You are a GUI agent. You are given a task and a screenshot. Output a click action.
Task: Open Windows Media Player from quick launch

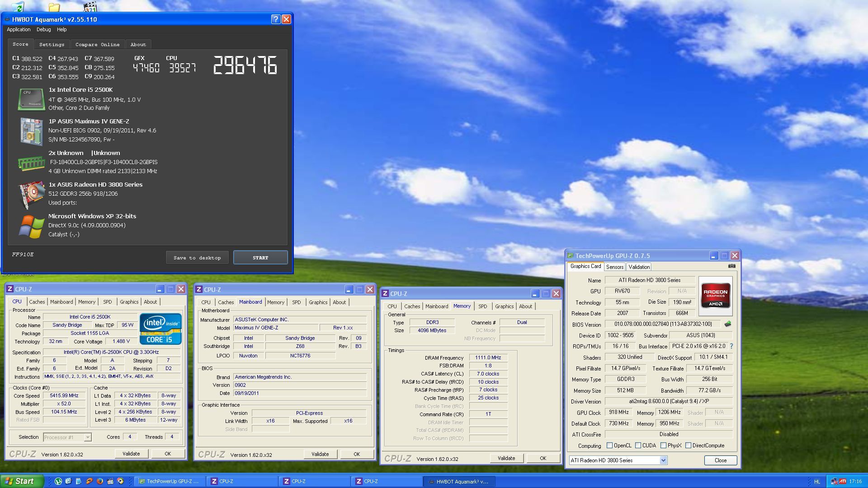120,481
